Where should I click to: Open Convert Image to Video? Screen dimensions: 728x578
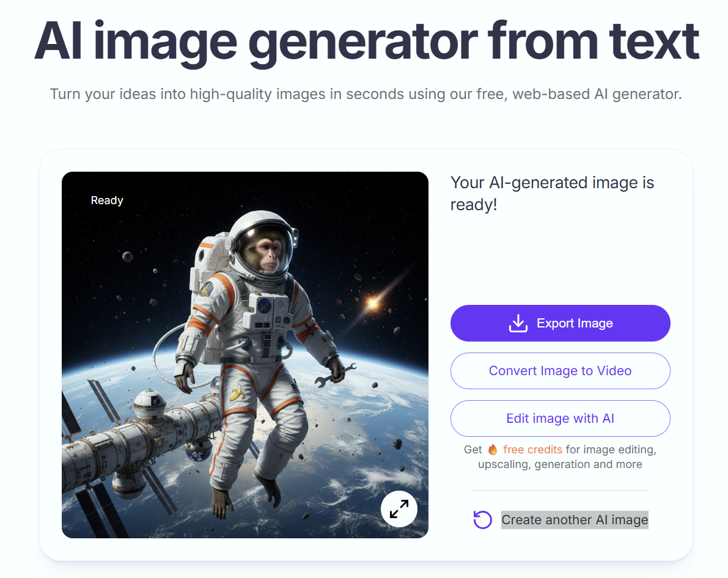pos(560,370)
